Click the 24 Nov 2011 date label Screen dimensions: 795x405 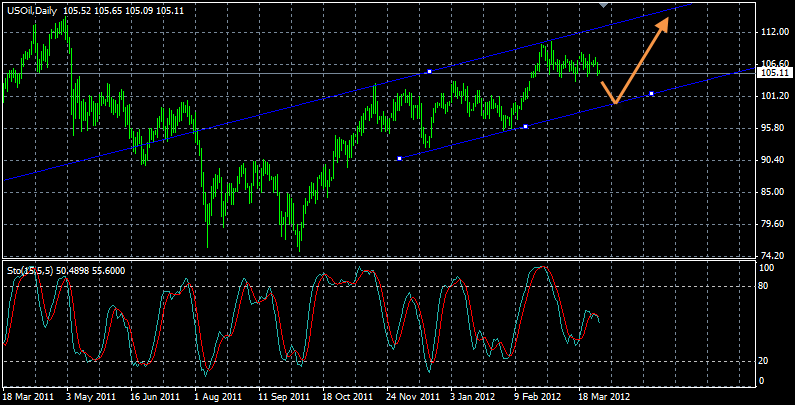click(412, 396)
